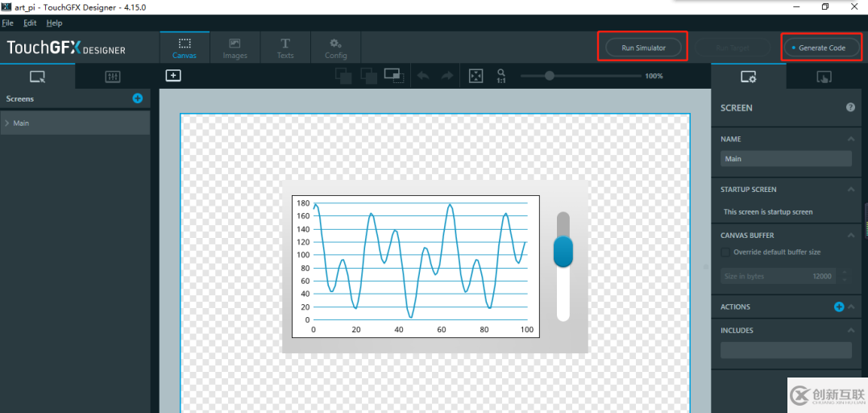Click the blue slider knob on canvas

pyautogui.click(x=563, y=251)
